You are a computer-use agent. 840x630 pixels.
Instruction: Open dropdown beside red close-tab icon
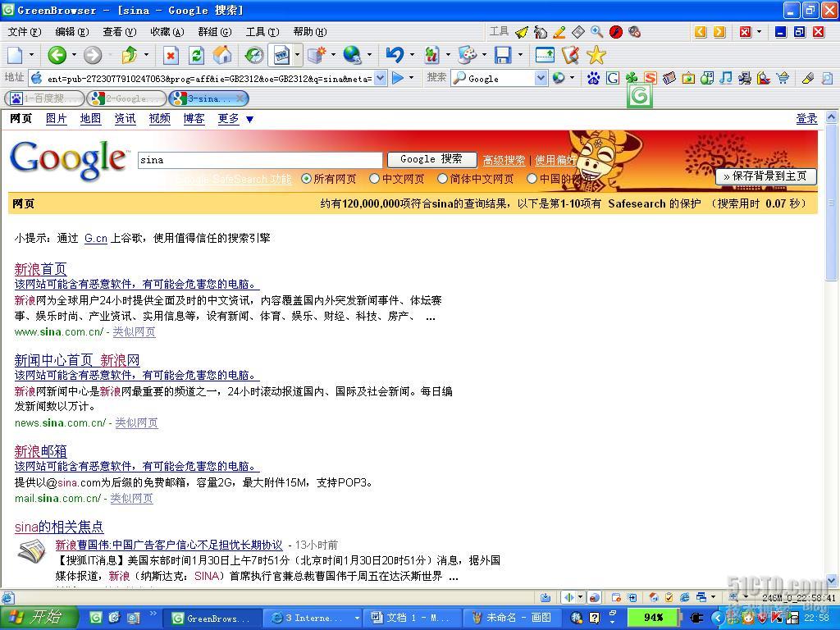click(x=759, y=32)
